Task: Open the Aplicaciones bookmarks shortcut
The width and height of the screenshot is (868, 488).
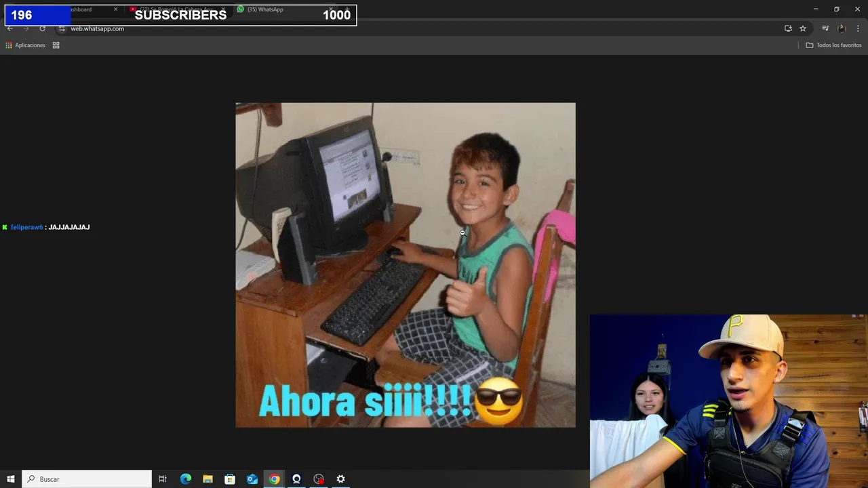Action: 25,45
